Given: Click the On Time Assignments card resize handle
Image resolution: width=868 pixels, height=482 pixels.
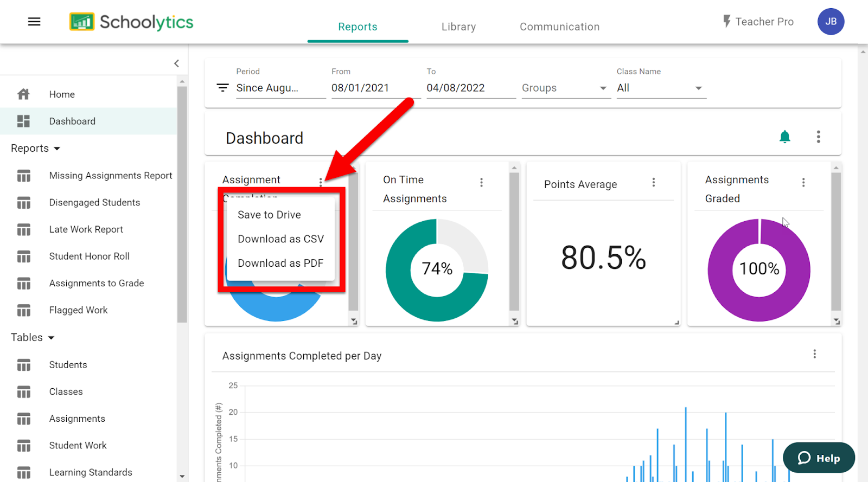Looking at the screenshot, I should pyautogui.click(x=515, y=322).
